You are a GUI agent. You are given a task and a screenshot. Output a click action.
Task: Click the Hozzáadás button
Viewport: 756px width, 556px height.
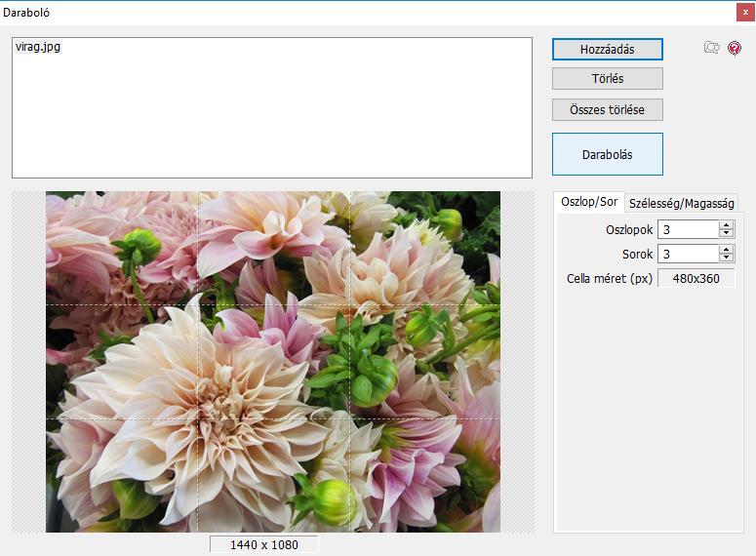608,50
